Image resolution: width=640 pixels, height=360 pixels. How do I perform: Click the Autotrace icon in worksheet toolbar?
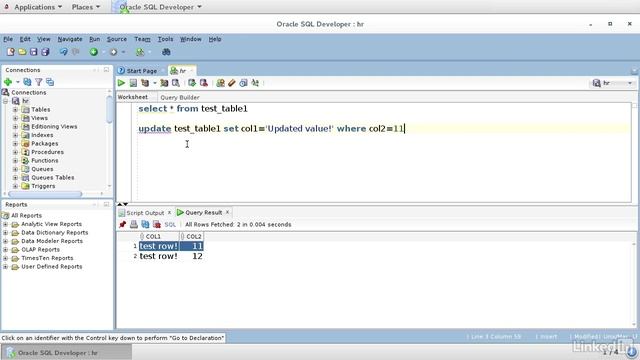pos(164,83)
